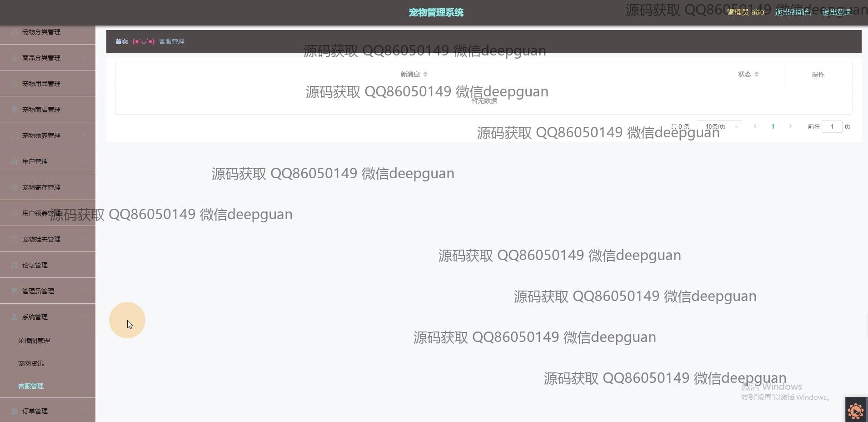Click the 用户管理 bar chart icon

(x=14, y=161)
